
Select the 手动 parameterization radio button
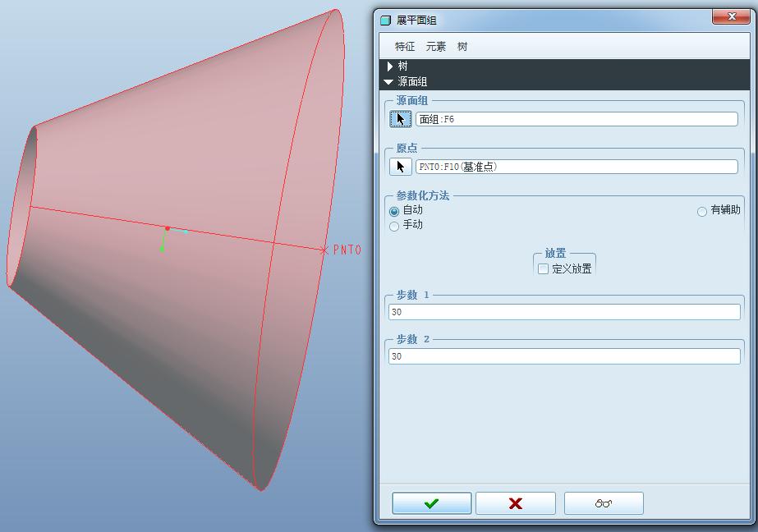[394, 226]
